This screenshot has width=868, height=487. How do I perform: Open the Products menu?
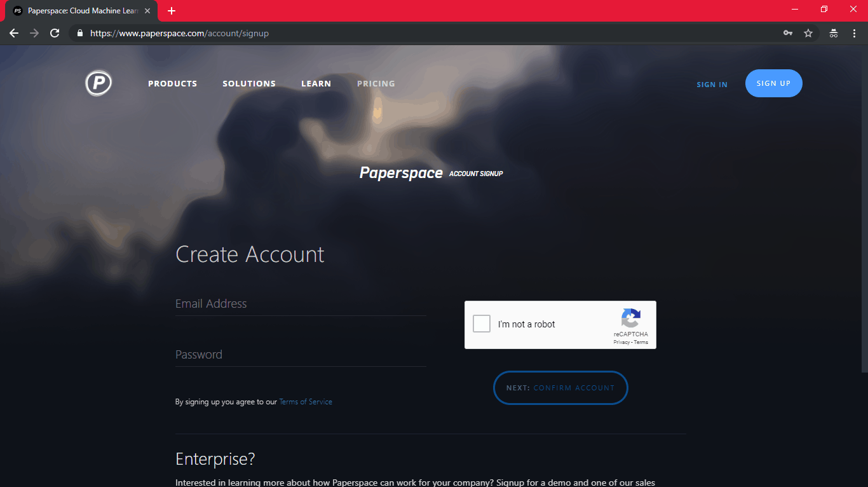tap(173, 83)
